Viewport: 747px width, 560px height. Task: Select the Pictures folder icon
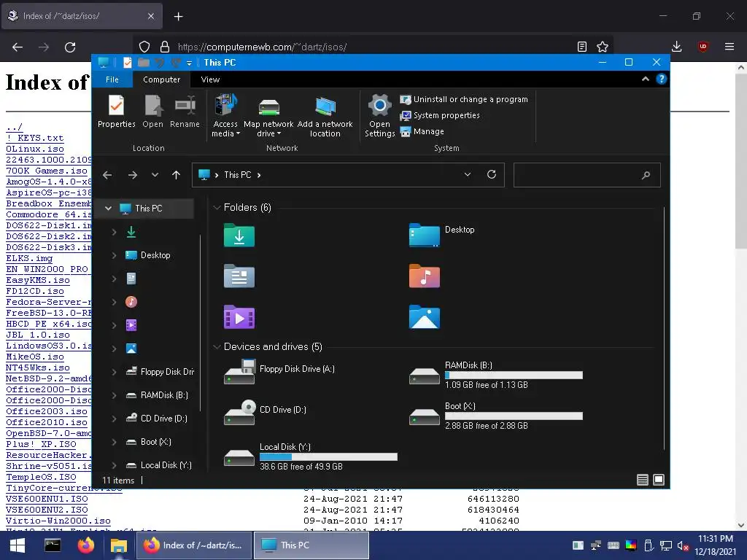tap(425, 317)
